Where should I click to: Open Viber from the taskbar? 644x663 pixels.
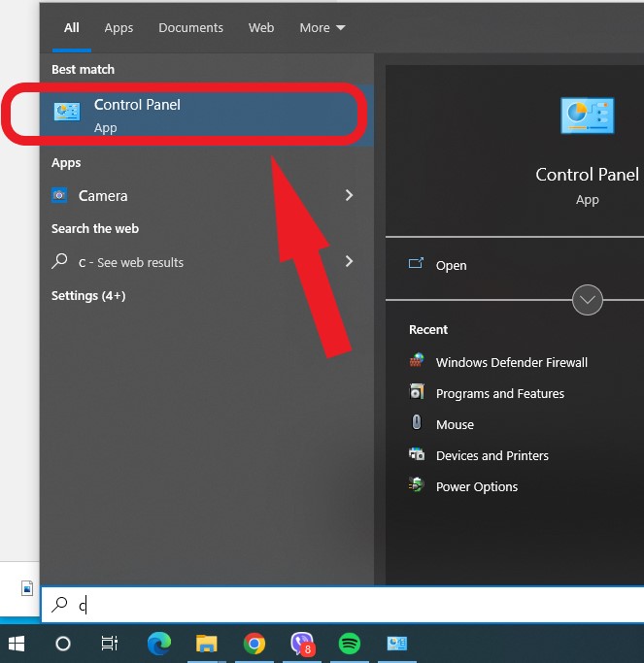point(302,643)
